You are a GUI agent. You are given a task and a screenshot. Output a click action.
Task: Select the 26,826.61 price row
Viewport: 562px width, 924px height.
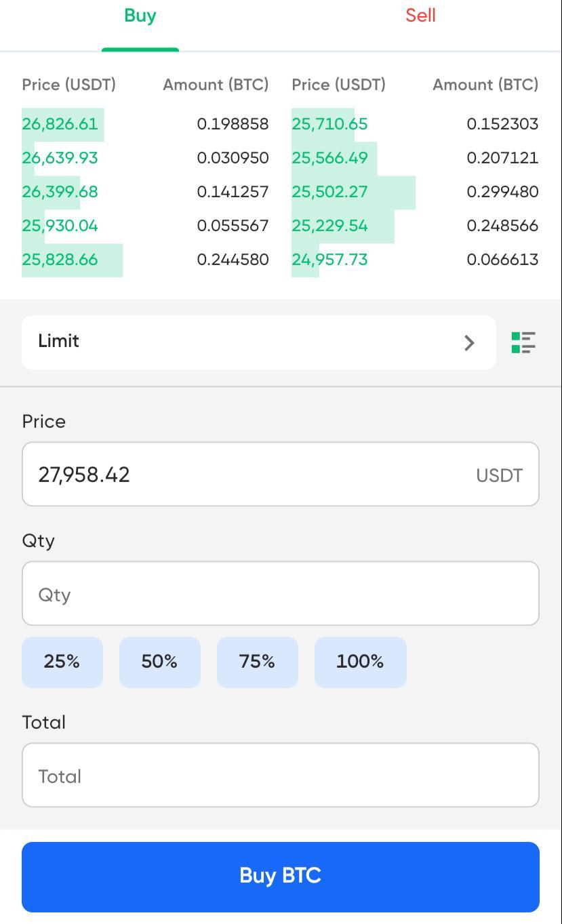60,124
